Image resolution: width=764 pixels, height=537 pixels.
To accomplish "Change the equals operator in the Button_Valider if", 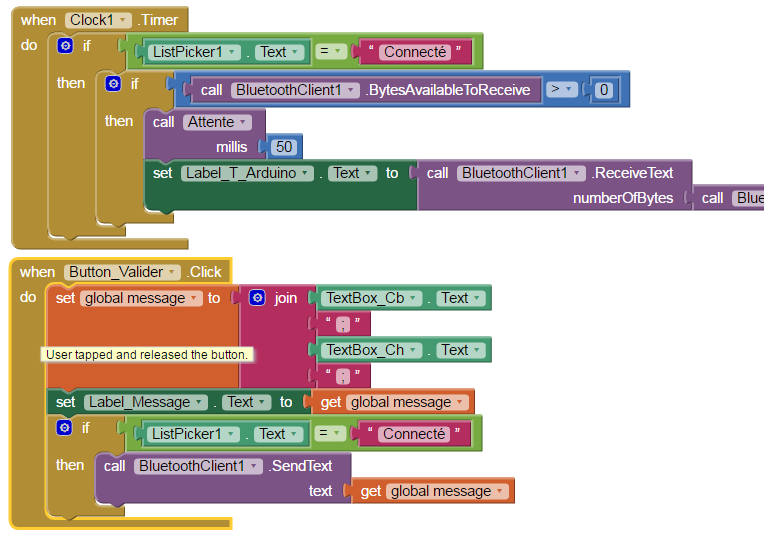I will 329,433.
